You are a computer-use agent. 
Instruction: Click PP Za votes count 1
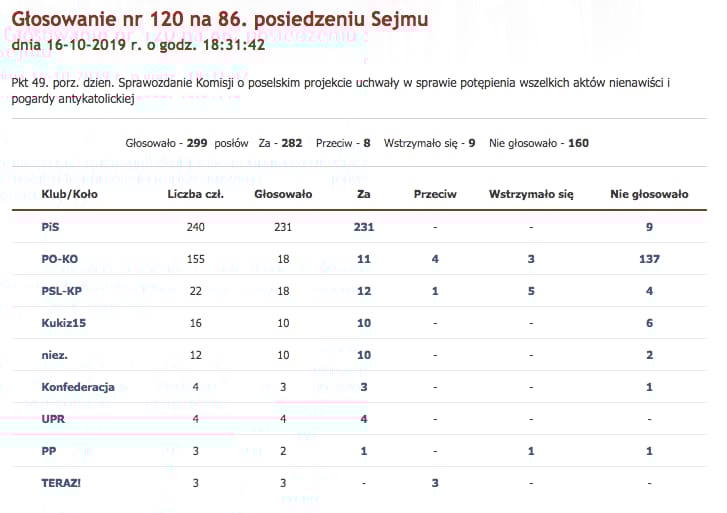click(364, 451)
